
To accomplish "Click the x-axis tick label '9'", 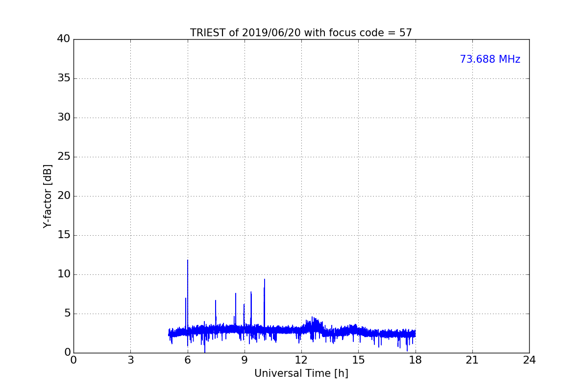I will click(x=245, y=360).
